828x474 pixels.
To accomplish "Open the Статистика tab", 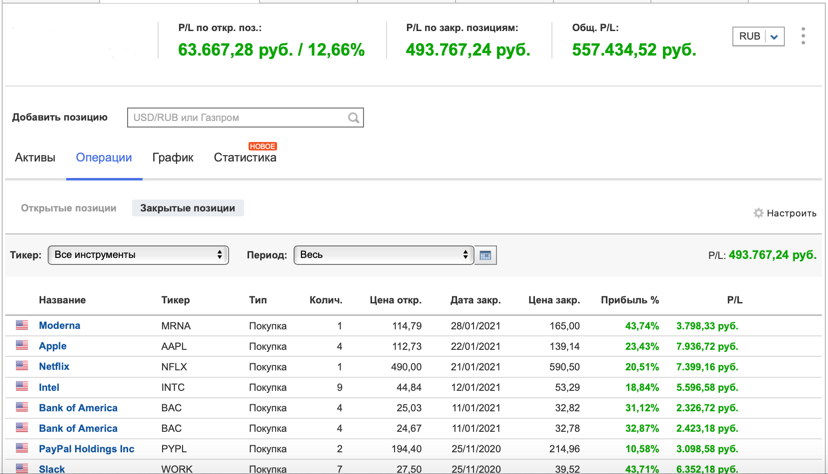I will click(x=245, y=157).
